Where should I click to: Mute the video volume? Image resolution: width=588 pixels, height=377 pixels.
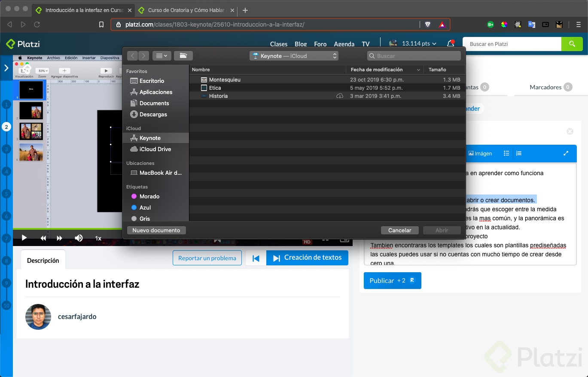79,238
